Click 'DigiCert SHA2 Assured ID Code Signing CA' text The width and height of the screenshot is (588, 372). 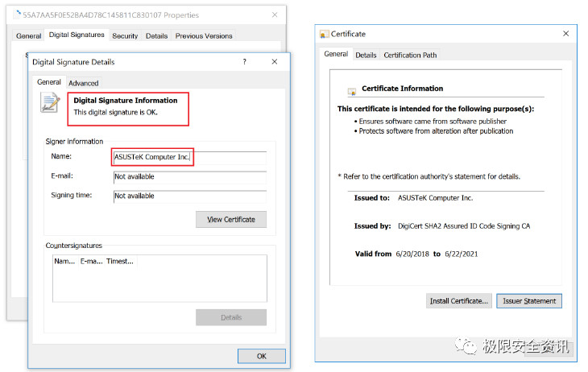464,225
